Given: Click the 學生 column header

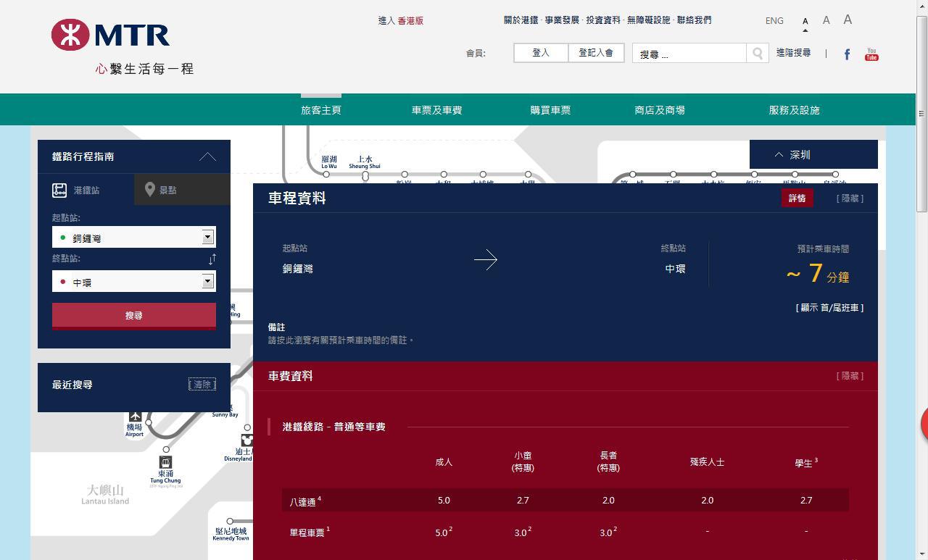Looking at the screenshot, I should (805, 463).
